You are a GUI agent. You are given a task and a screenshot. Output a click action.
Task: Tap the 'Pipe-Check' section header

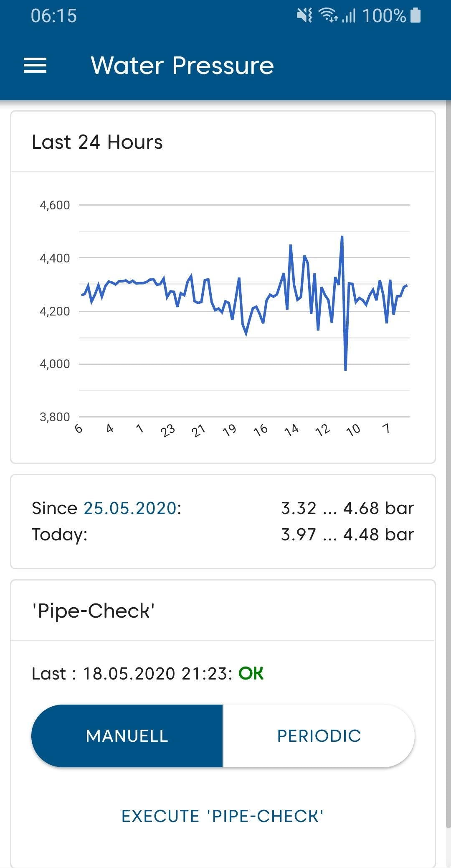tap(94, 611)
